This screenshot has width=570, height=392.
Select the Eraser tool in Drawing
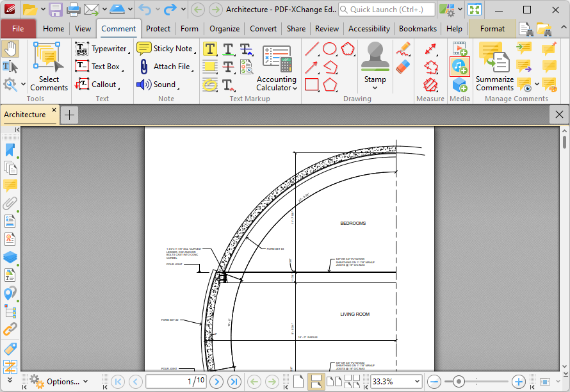pyautogui.click(x=403, y=67)
